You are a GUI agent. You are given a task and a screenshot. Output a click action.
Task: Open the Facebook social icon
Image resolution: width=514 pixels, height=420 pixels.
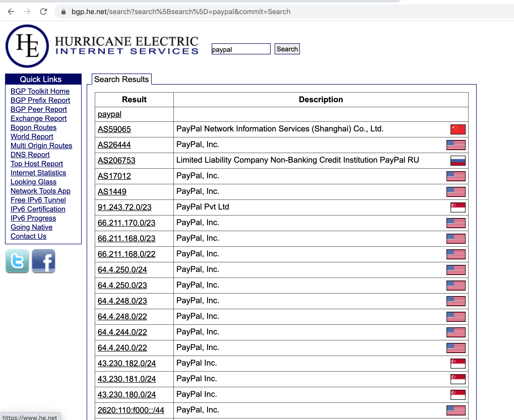(44, 261)
